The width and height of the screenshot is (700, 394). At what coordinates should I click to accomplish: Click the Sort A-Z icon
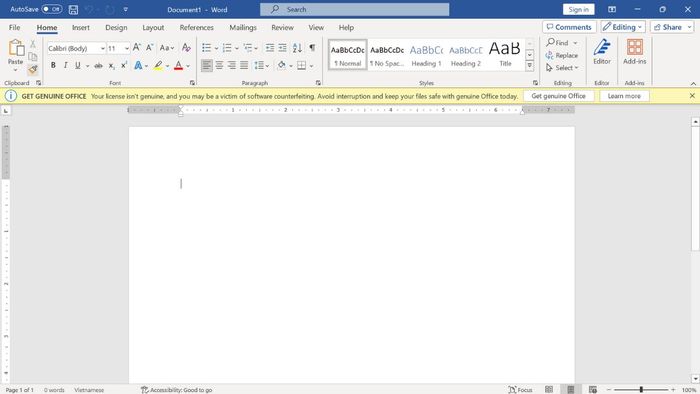297,47
